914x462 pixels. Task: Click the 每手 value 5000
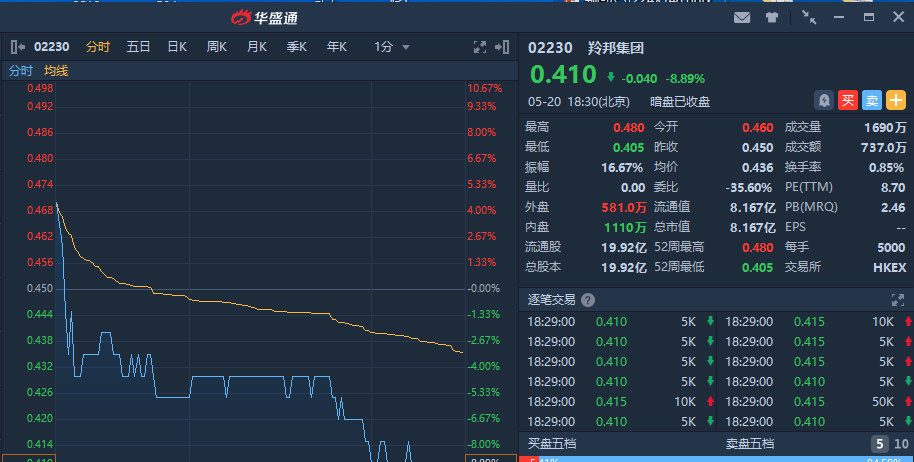point(891,248)
